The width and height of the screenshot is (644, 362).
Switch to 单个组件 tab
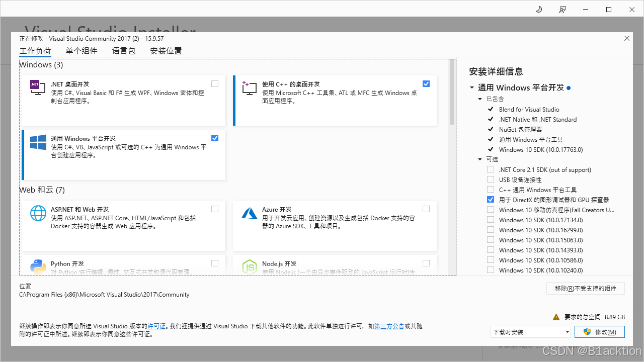click(x=82, y=51)
